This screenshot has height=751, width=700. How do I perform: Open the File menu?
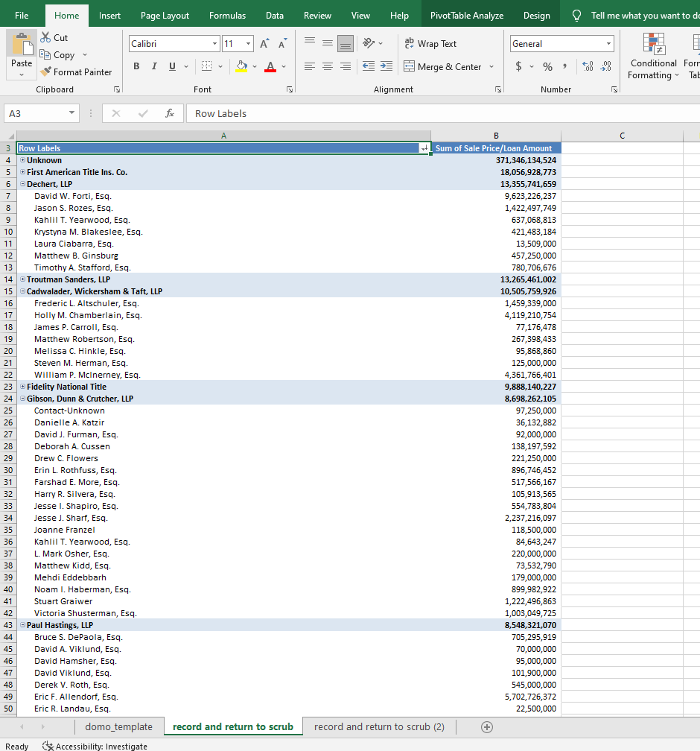tap(22, 16)
